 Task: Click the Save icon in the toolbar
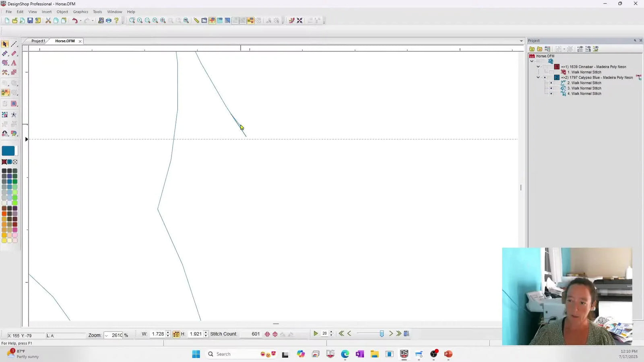click(x=30, y=20)
